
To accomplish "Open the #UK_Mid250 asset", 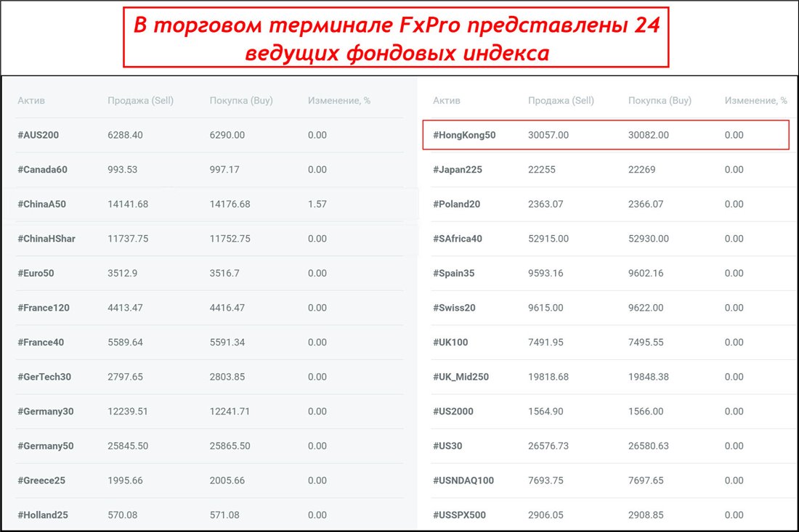I will coord(461,377).
